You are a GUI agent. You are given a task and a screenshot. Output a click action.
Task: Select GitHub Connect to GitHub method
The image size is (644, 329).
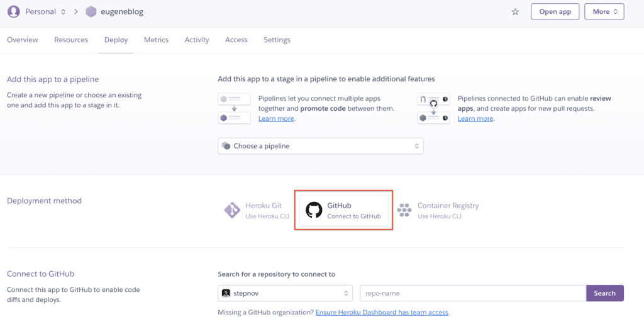pyautogui.click(x=344, y=210)
